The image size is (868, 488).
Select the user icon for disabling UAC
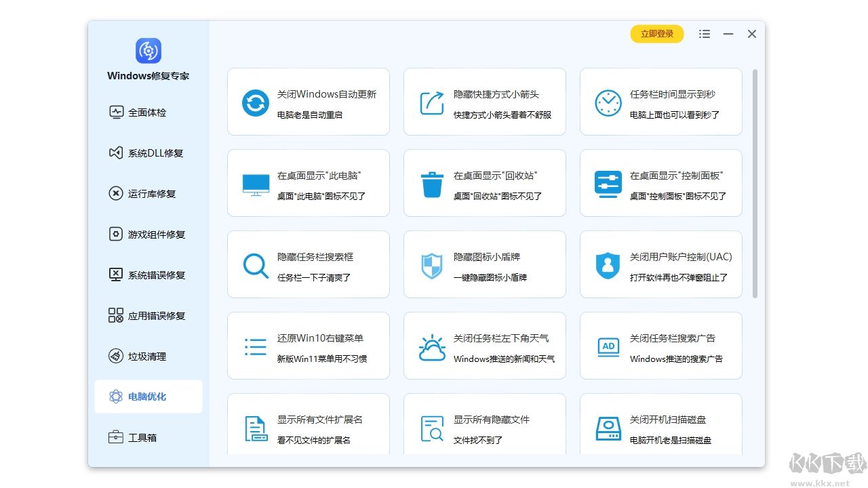click(608, 264)
